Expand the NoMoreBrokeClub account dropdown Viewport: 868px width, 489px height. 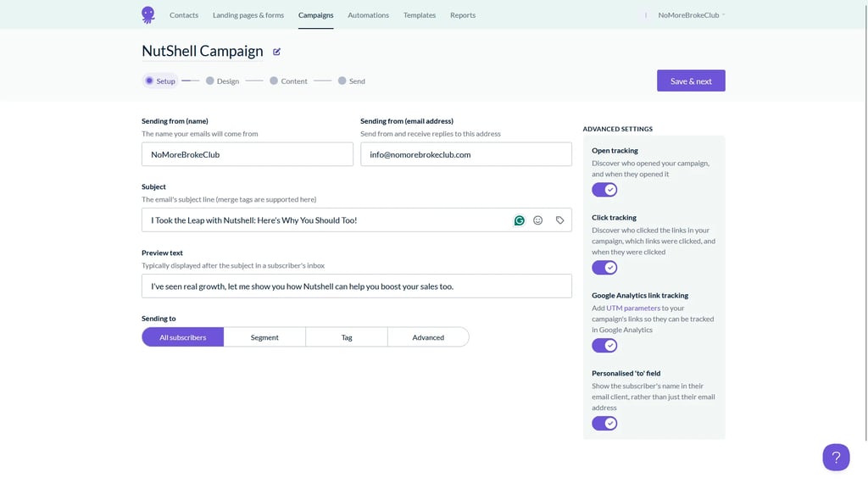tap(691, 15)
